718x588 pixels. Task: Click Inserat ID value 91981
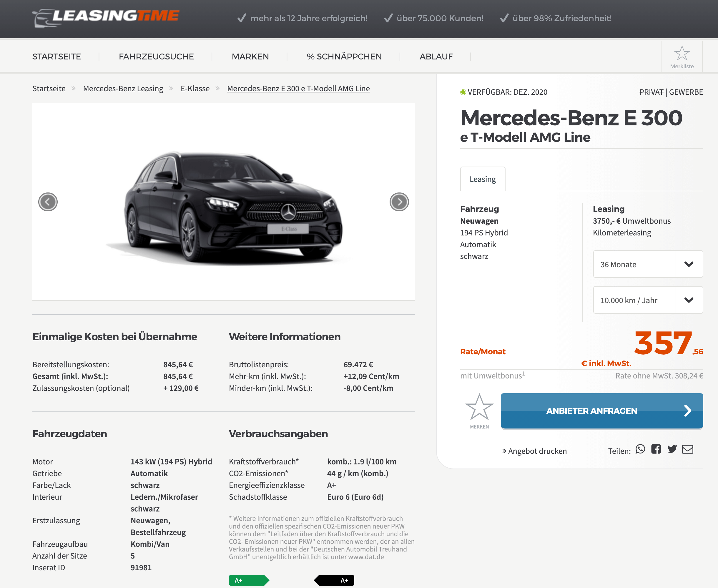coord(141,568)
